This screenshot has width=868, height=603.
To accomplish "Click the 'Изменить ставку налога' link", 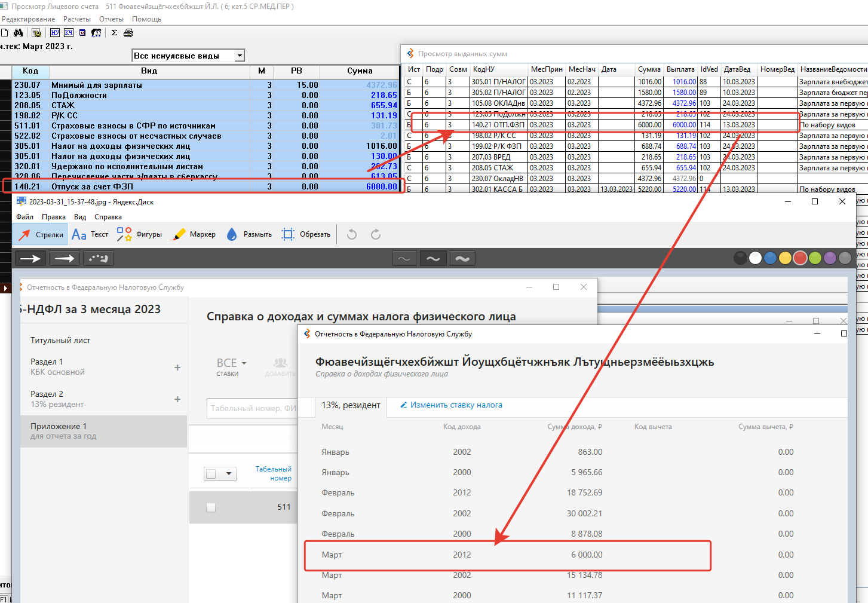I will [452, 405].
